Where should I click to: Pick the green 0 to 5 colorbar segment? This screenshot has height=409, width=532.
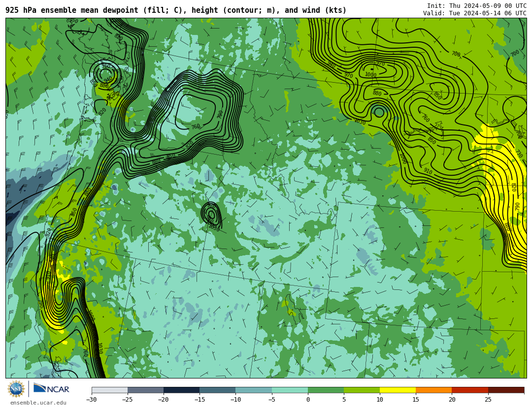click(x=326, y=390)
